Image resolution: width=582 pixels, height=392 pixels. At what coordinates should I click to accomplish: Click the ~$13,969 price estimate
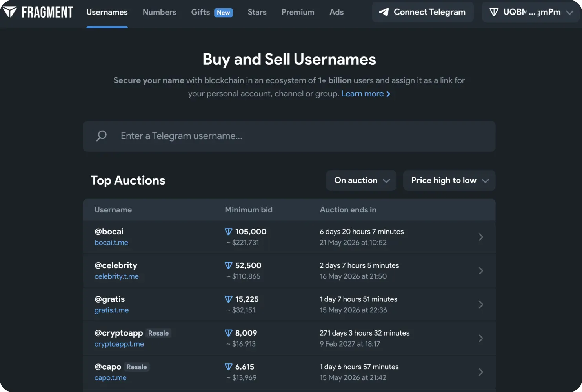(241, 378)
